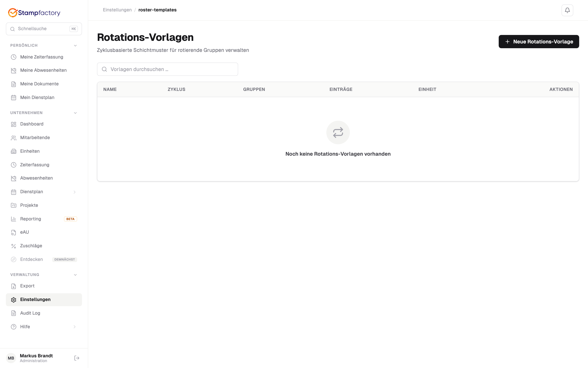588x368 pixels.
Task: Click the 'Noch keine Rotations-Vorlagen vorhanden' message
Action: (x=338, y=154)
